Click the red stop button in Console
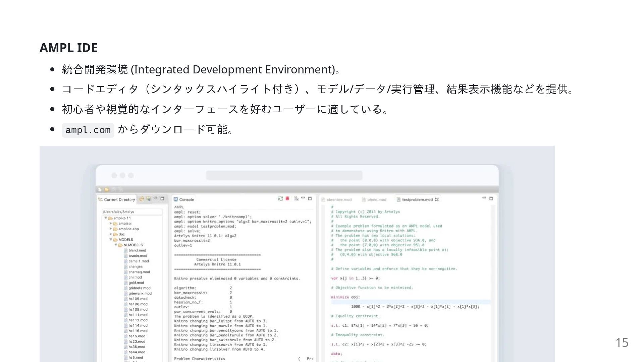The height and width of the screenshot is (362, 644). click(x=287, y=199)
